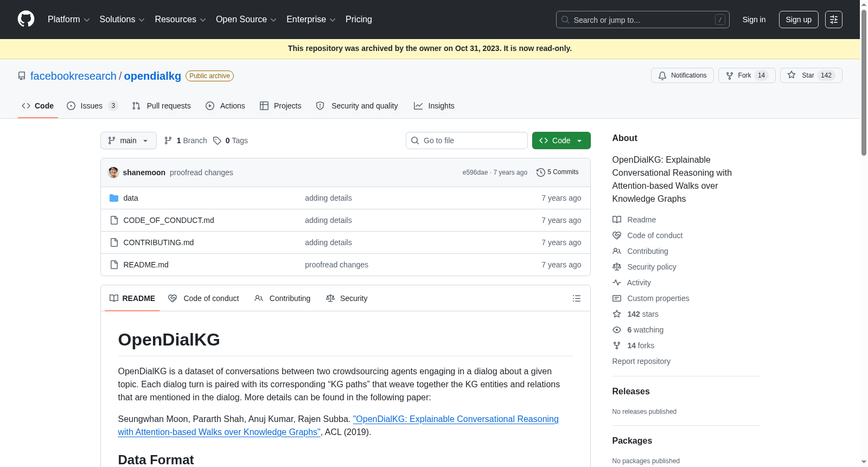The width and height of the screenshot is (868, 467).
Task: Click the file icon beside CONTRIBUTING.md
Action: coord(114,242)
